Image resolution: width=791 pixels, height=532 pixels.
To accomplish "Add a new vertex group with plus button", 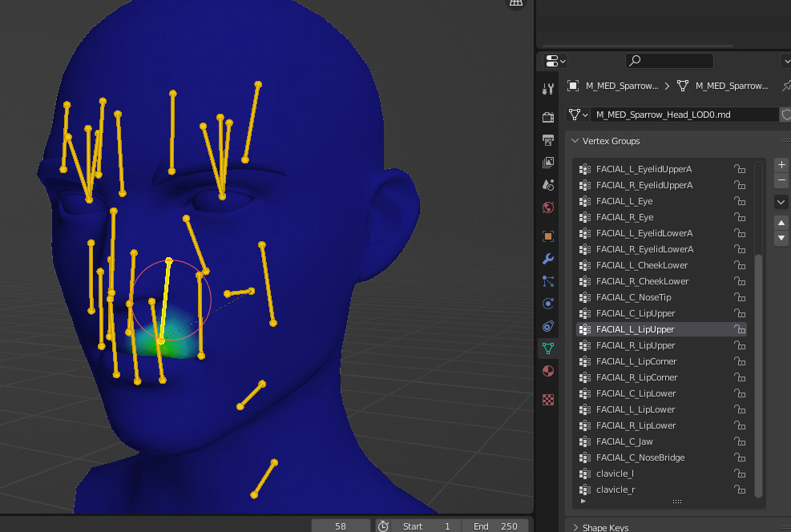I will pyautogui.click(x=781, y=165).
